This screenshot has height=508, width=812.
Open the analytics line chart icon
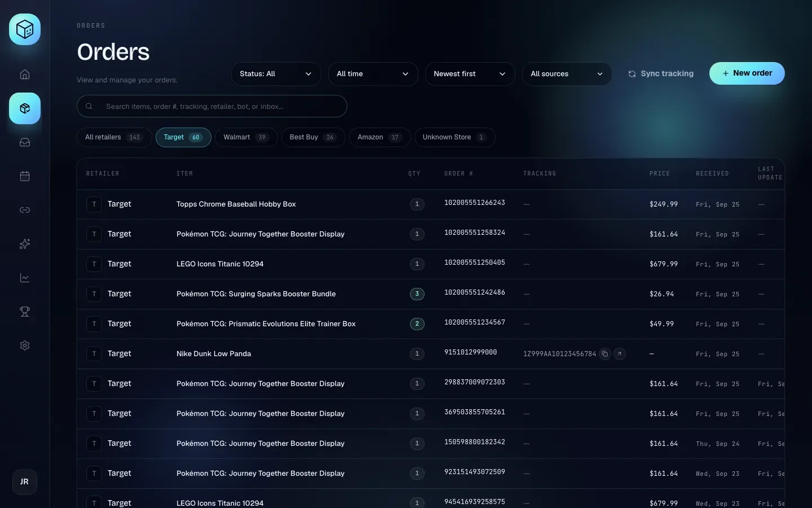pos(25,278)
